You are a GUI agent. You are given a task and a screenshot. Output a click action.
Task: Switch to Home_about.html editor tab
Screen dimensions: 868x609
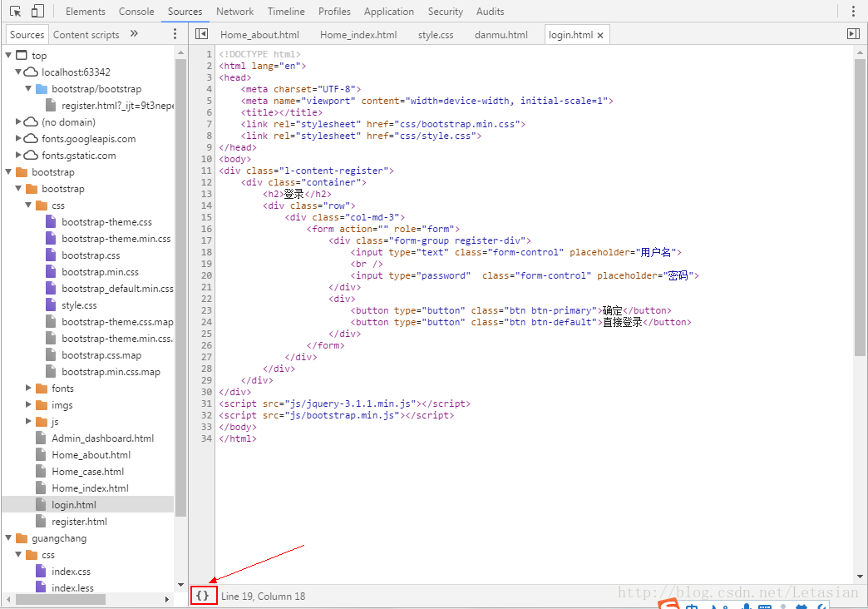259,34
